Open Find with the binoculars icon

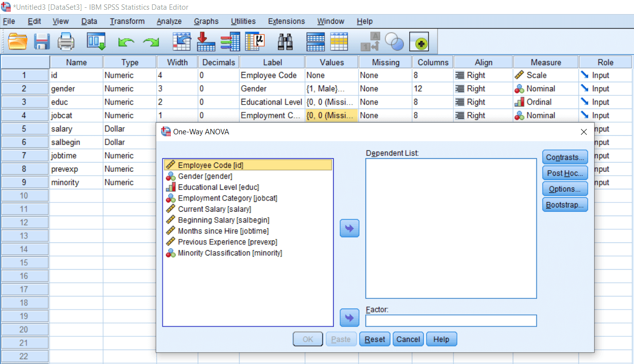285,42
